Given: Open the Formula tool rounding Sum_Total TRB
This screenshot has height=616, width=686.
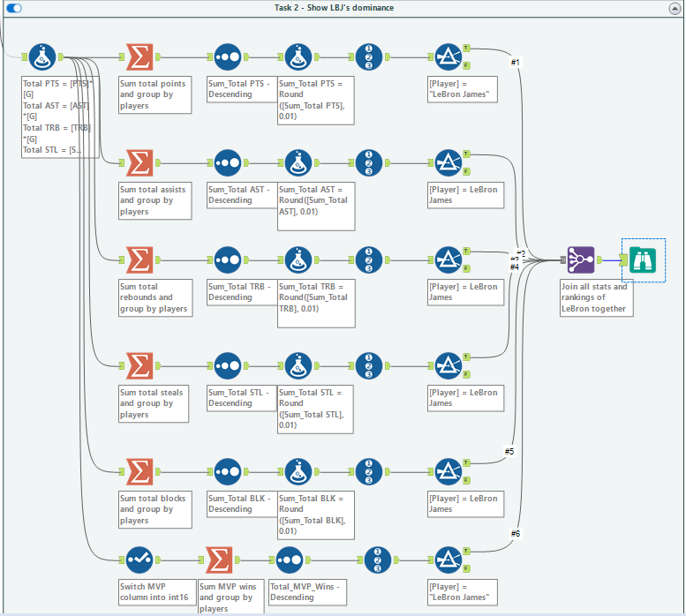Looking at the screenshot, I should coord(298,259).
